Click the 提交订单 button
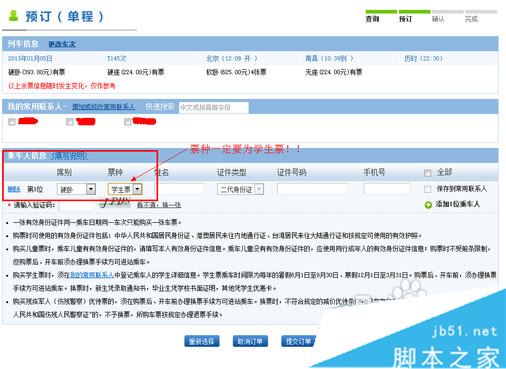The image size is (506, 369). 298,341
